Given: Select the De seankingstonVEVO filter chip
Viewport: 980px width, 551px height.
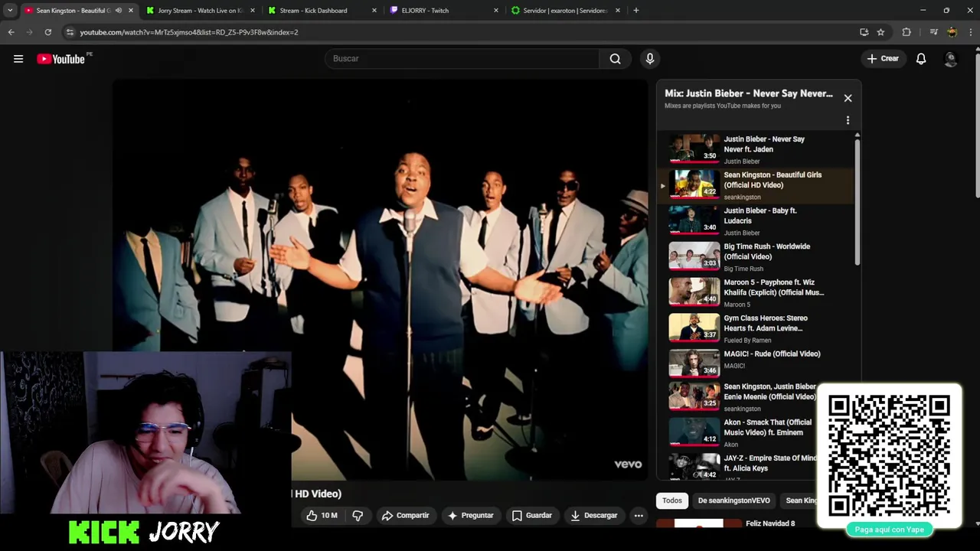Looking at the screenshot, I should 733,500.
